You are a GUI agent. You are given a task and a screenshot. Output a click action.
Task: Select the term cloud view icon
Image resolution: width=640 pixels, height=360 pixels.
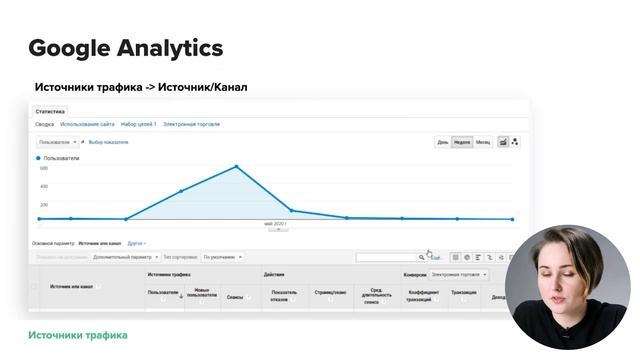point(501,257)
